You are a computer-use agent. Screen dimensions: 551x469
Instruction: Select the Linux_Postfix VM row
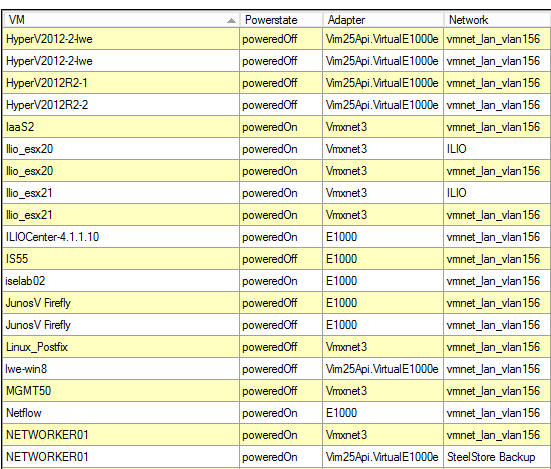click(x=277, y=347)
